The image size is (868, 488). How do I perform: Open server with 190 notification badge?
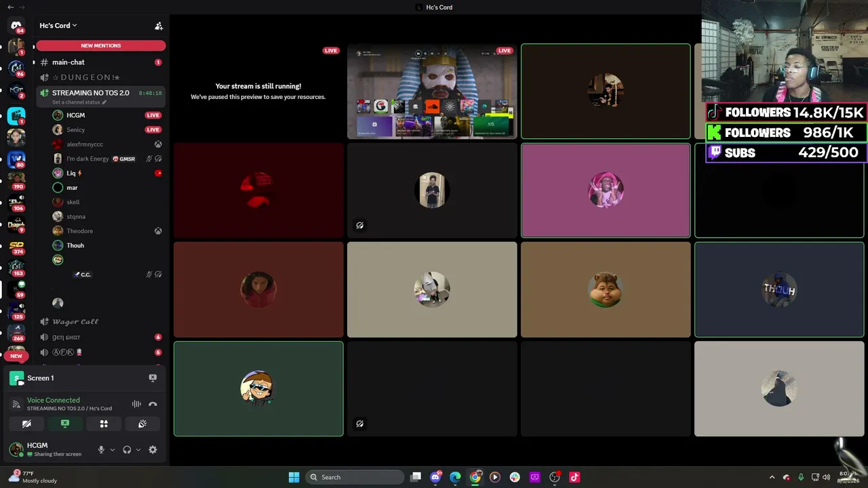click(16, 180)
